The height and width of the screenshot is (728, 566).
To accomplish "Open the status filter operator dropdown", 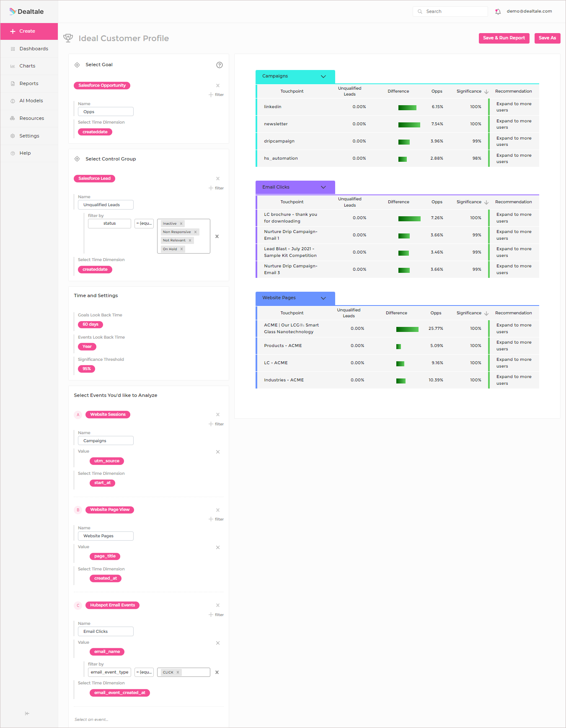I will pyautogui.click(x=144, y=223).
